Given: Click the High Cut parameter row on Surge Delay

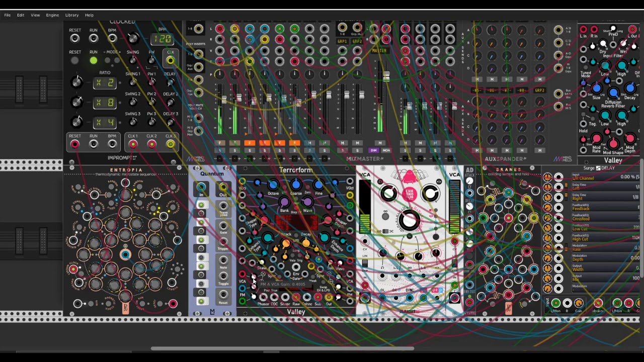Looking at the screenshot, I should [x=605, y=237].
